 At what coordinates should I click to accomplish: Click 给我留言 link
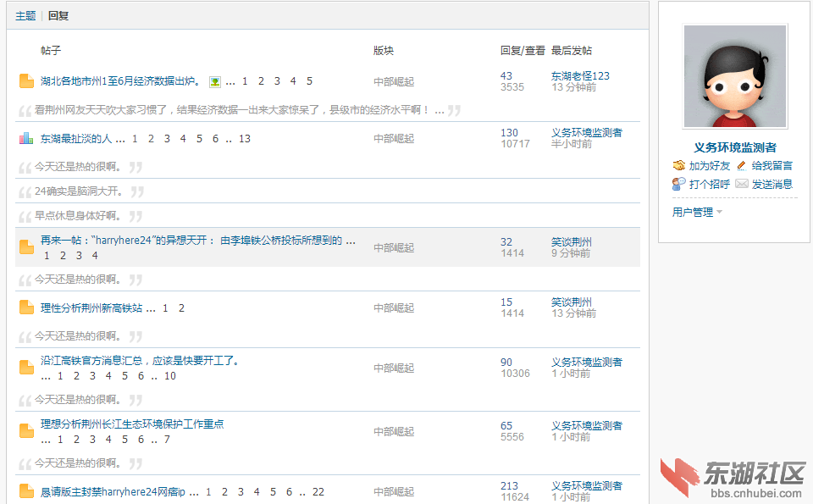pos(772,165)
